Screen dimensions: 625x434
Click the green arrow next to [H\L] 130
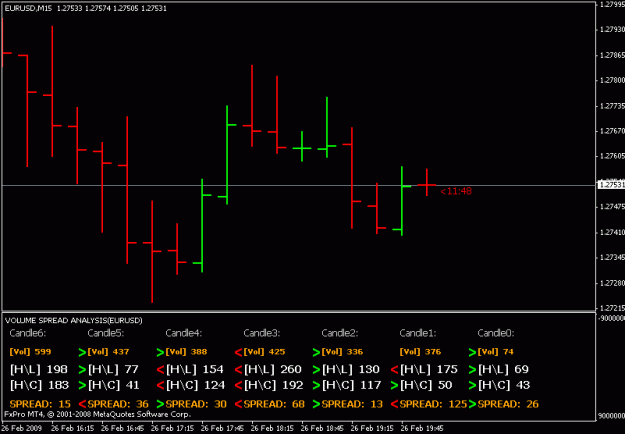(x=316, y=370)
